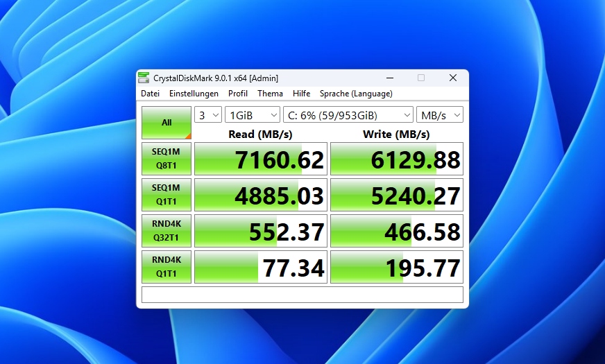Screen dimensions: 605x364
Task: Open the 1GiB test size dropdown
Action: pos(252,115)
